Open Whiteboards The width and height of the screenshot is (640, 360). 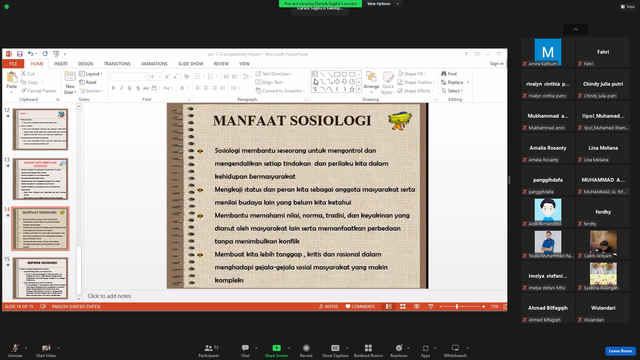(x=455, y=350)
